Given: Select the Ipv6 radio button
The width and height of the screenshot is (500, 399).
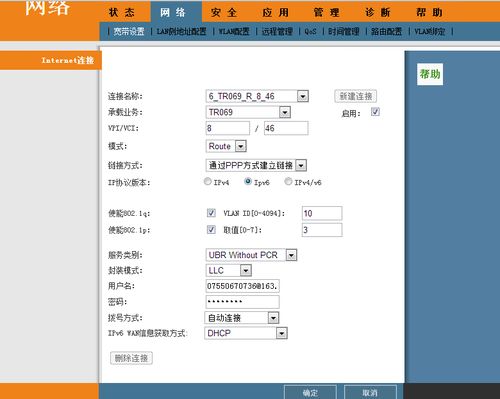Looking at the screenshot, I should pos(248,181).
